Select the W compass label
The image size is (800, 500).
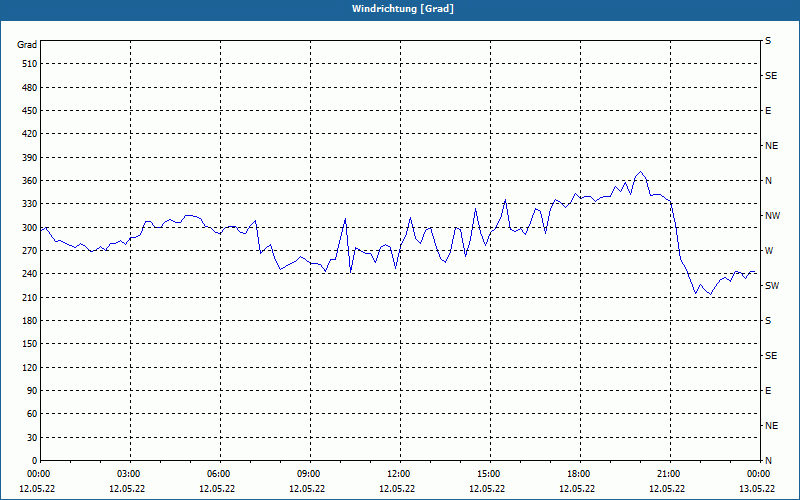pos(769,251)
